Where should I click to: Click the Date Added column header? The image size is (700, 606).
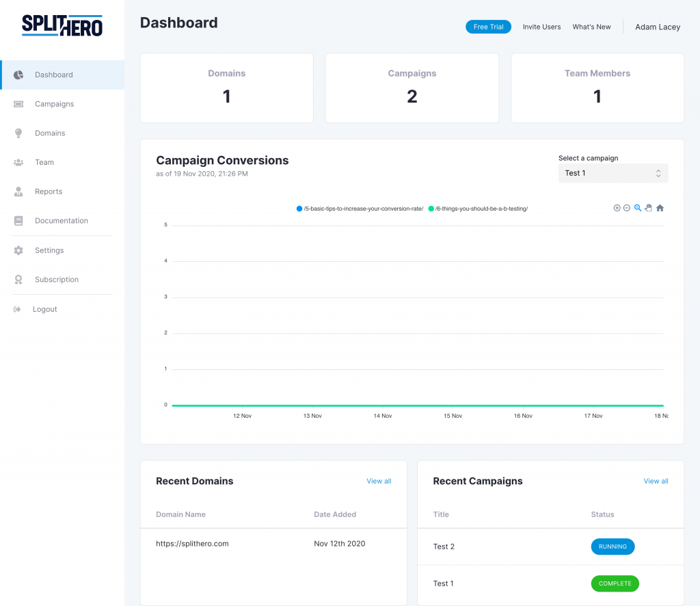point(335,514)
